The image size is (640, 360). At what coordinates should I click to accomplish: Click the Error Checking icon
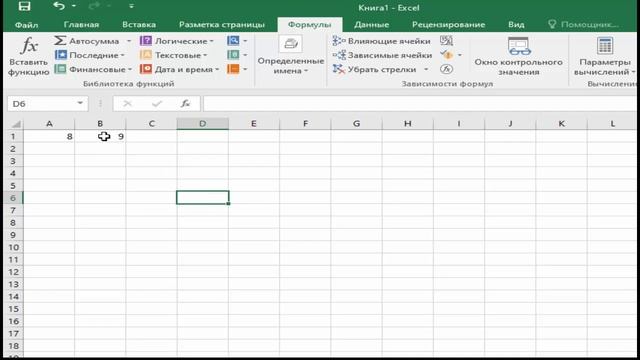point(447,55)
